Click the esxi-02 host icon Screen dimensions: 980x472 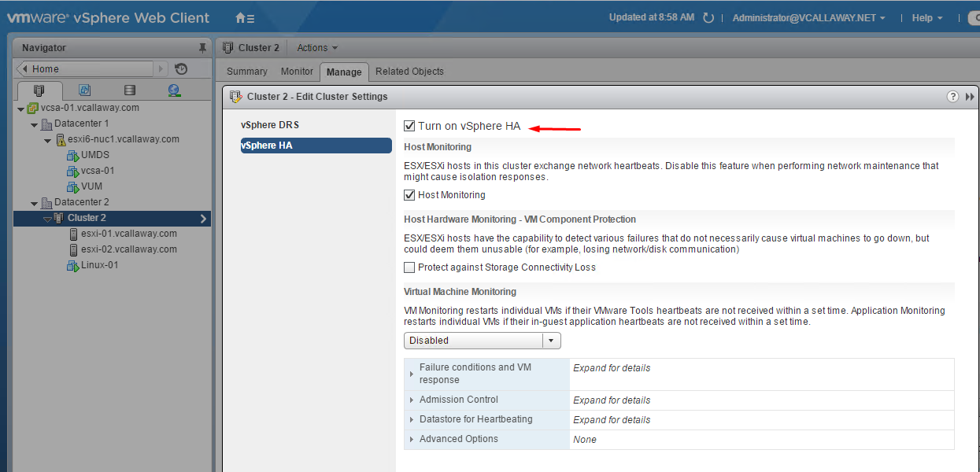click(73, 249)
